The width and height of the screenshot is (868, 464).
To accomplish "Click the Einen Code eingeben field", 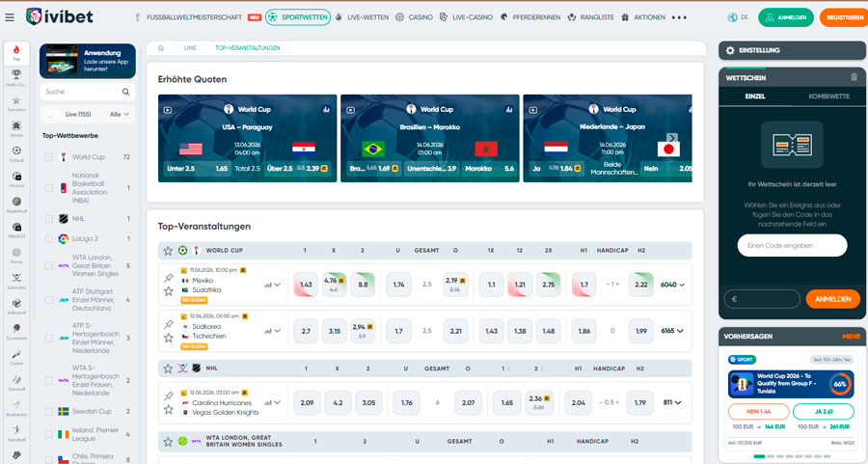I will [792, 245].
